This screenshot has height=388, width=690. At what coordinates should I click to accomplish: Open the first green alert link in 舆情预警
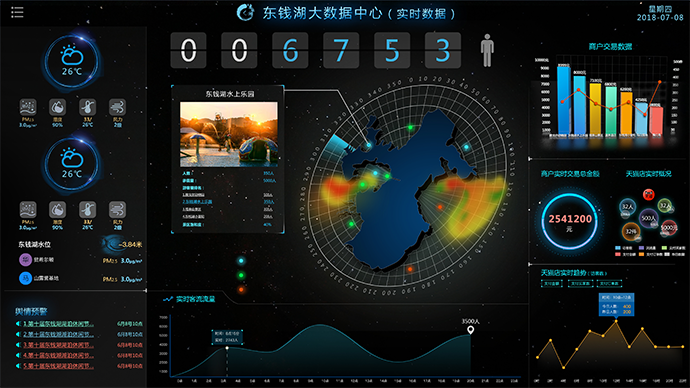pyautogui.click(x=59, y=324)
